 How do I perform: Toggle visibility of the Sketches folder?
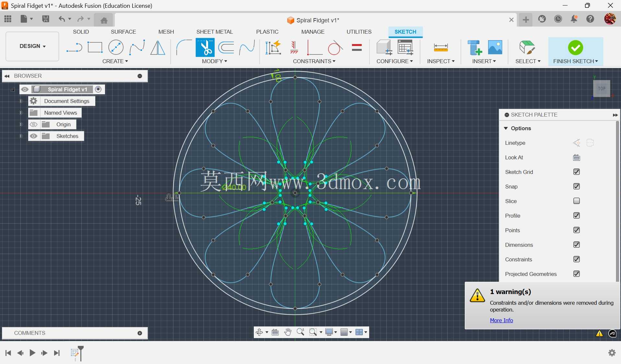click(33, 136)
